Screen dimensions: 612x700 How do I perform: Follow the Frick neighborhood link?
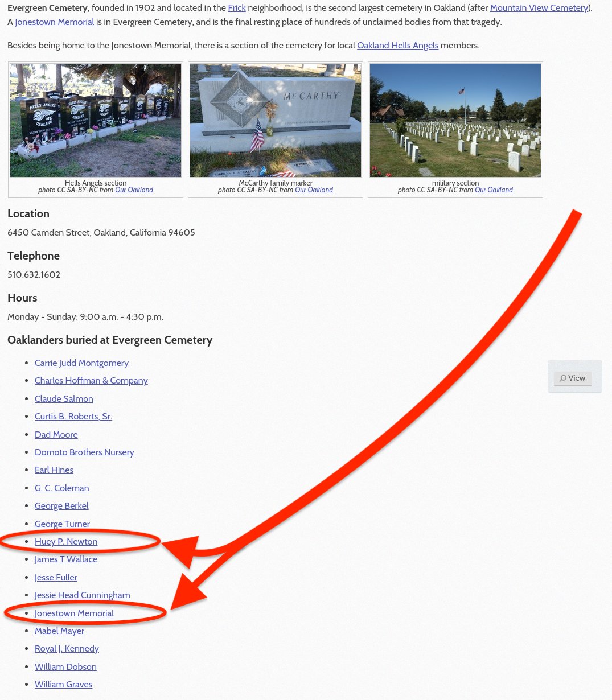pyautogui.click(x=237, y=8)
